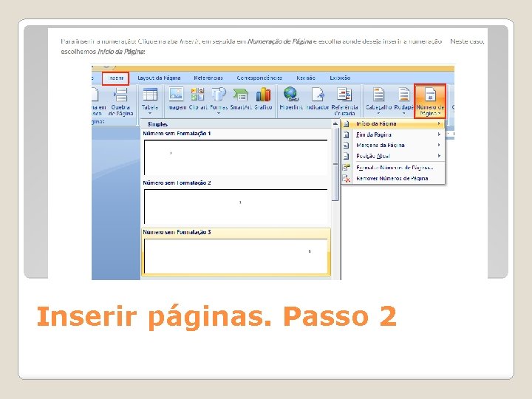The height and width of the screenshot is (399, 532).
Task: Click the Tabela icon
Action: coord(150,95)
